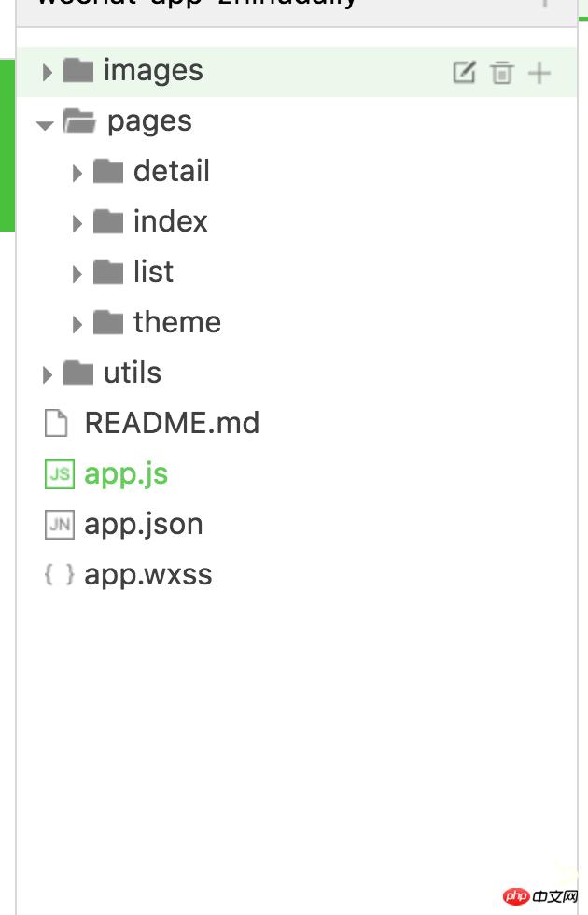Click the trash delete icon on images row
The width and height of the screenshot is (588, 915).
(502, 72)
